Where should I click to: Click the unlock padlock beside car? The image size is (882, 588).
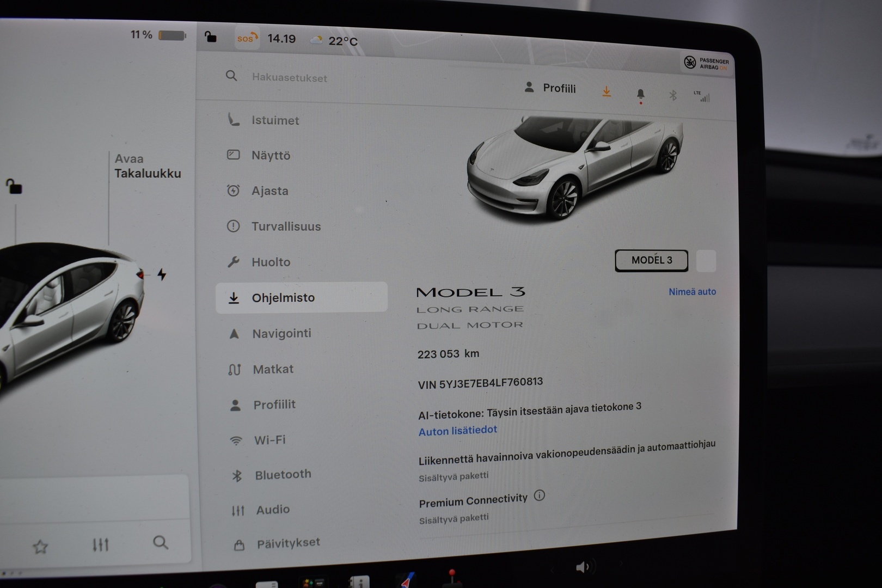click(14, 187)
